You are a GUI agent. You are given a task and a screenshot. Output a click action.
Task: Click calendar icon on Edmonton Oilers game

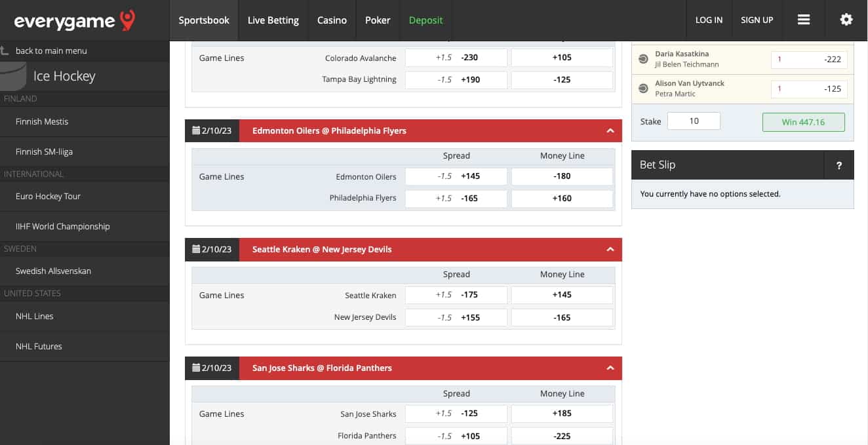[x=195, y=130]
